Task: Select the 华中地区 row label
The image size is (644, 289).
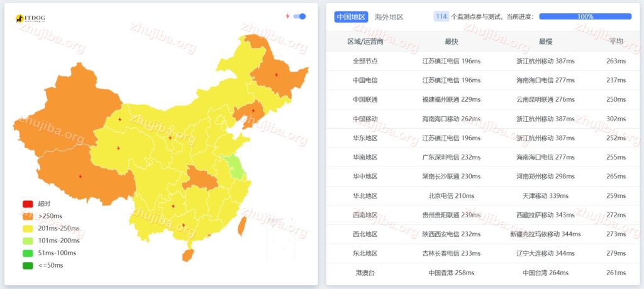Action: point(365,177)
